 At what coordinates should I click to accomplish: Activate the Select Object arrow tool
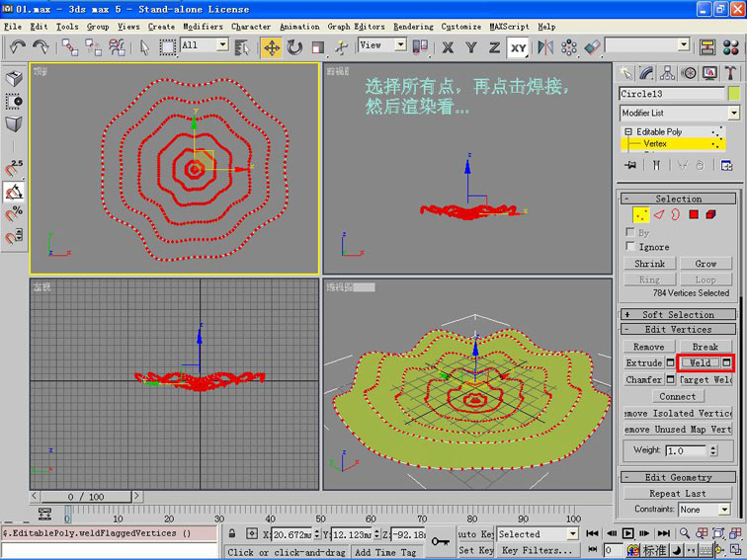pyautogui.click(x=144, y=47)
